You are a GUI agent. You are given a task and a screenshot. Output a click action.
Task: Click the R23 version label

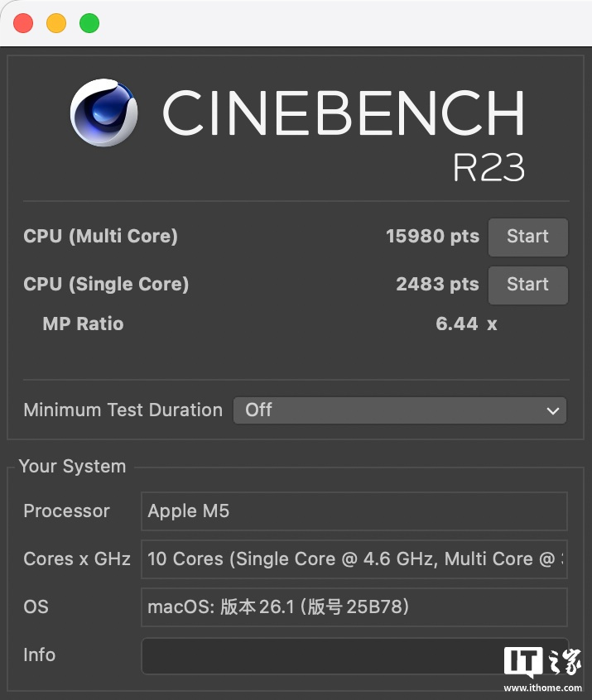489,168
